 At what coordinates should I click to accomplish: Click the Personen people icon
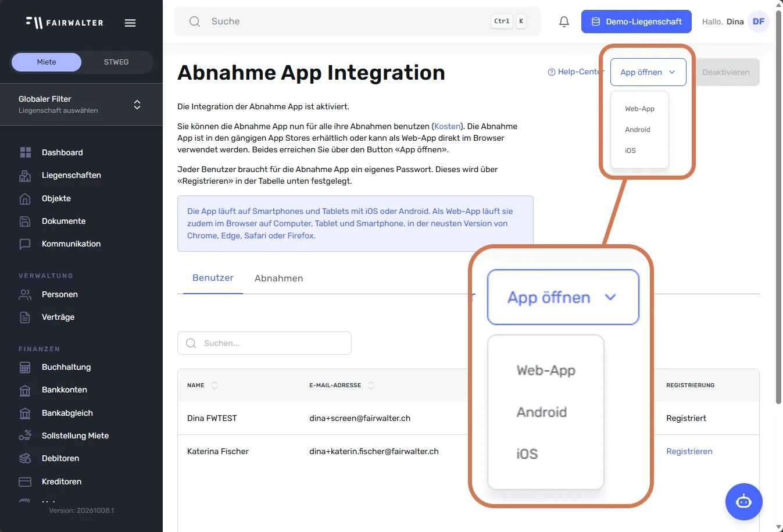point(25,295)
